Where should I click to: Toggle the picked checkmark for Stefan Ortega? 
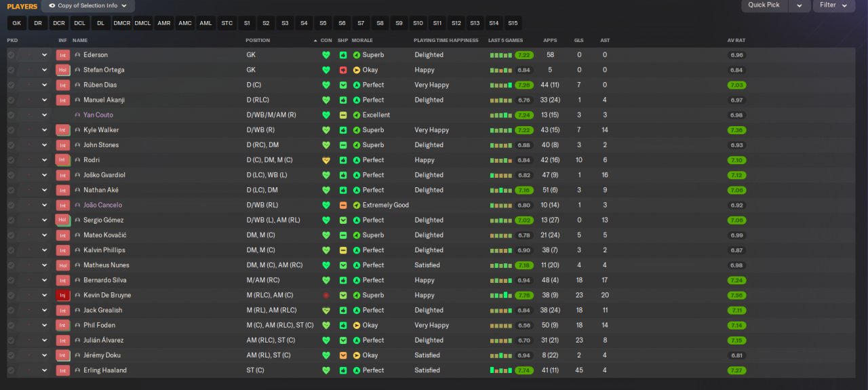[x=11, y=70]
